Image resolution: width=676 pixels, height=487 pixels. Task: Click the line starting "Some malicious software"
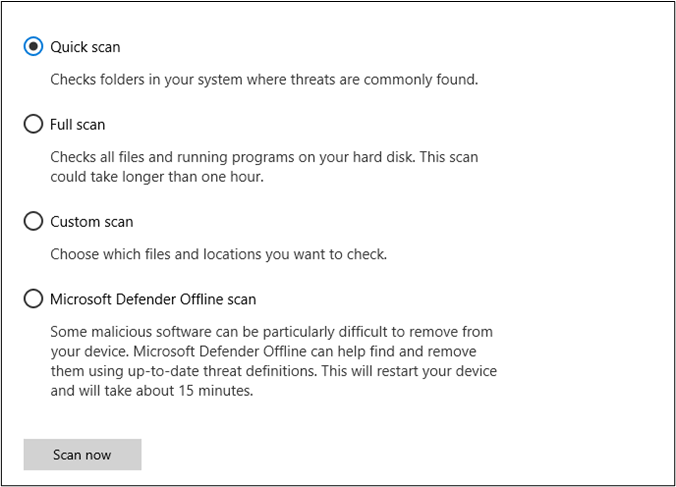(271, 331)
